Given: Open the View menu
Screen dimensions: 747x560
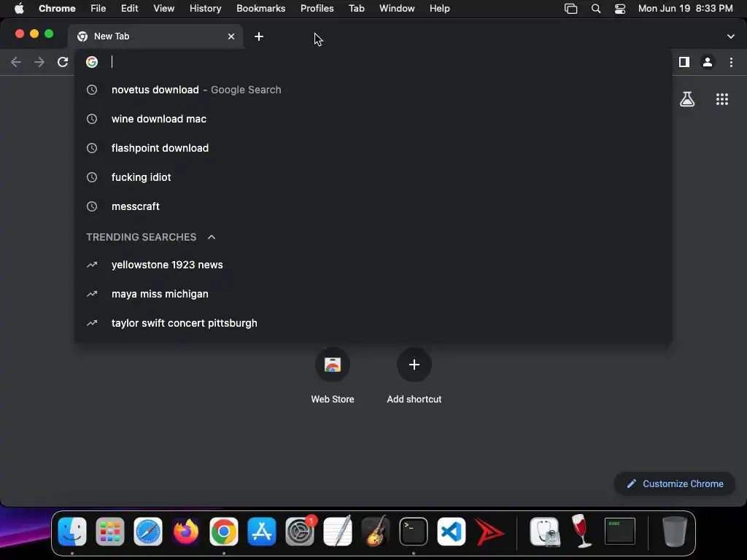Looking at the screenshot, I should pyautogui.click(x=164, y=9).
